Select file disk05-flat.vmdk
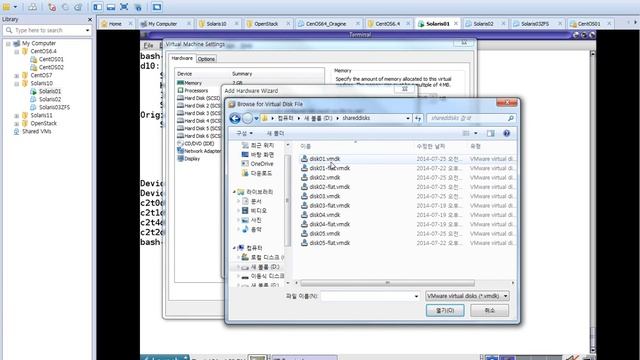The width and height of the screenshot is (640, 360). (329, 243)
